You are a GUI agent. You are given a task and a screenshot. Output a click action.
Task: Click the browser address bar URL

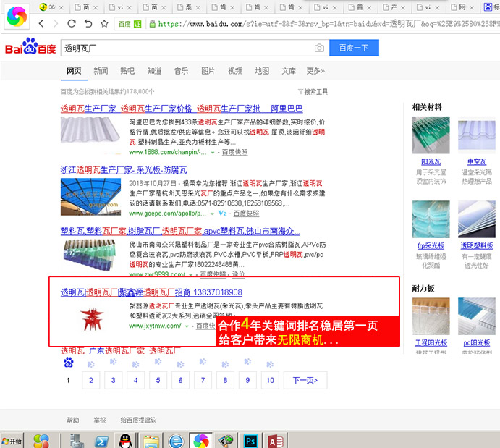coord(329,24)
